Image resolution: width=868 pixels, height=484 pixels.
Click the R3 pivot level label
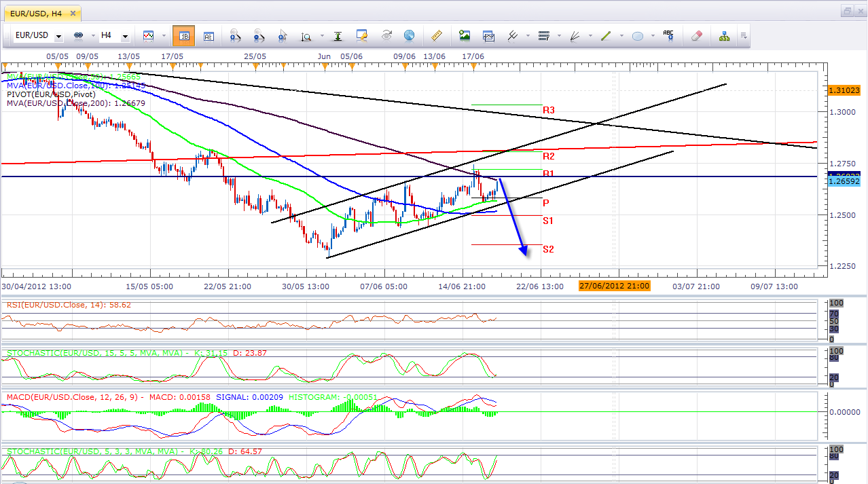(549, 110)
